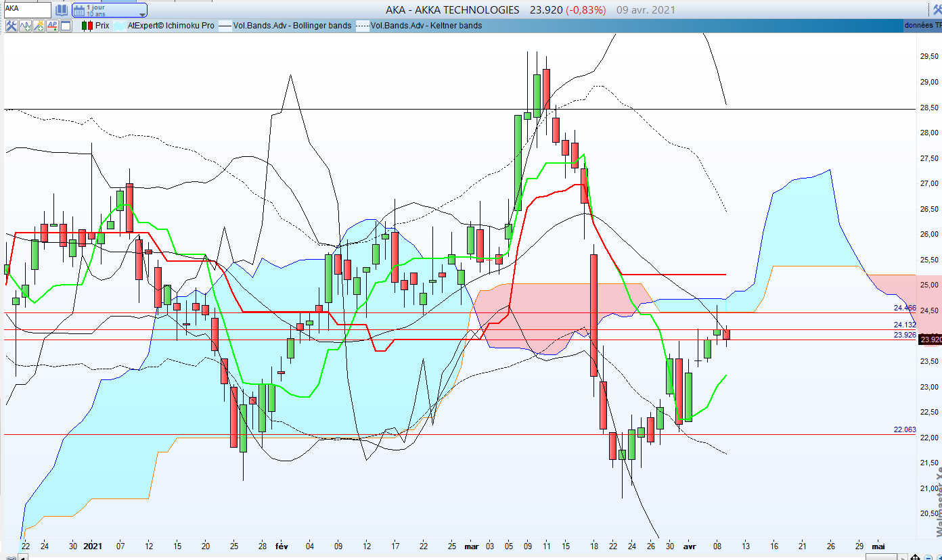Click the Ichimoku cloud color swatch

[x=119, y=26]
